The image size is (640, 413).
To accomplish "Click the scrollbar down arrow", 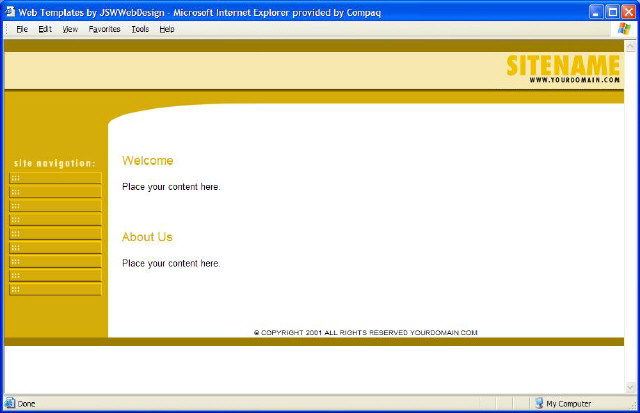I will (x=630, y=388).
